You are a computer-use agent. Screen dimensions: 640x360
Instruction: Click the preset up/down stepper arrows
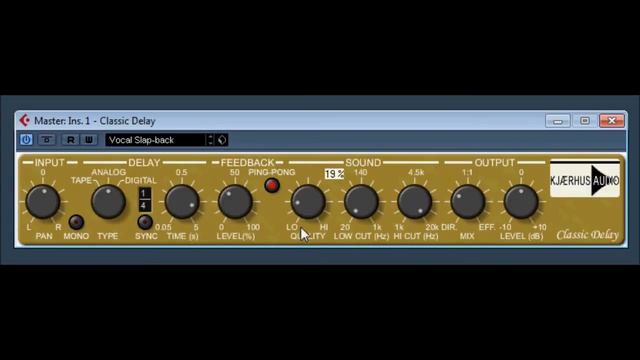point(210,140)
